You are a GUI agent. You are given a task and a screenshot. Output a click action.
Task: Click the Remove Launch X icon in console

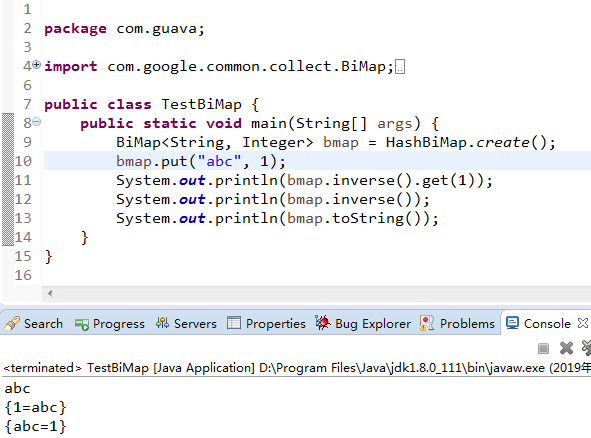point(566,348)
